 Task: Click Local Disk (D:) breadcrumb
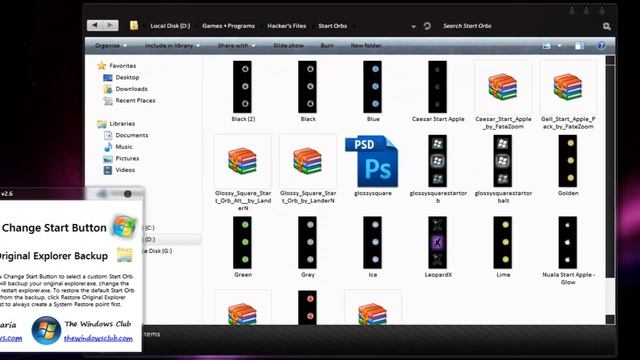(170, 26)
